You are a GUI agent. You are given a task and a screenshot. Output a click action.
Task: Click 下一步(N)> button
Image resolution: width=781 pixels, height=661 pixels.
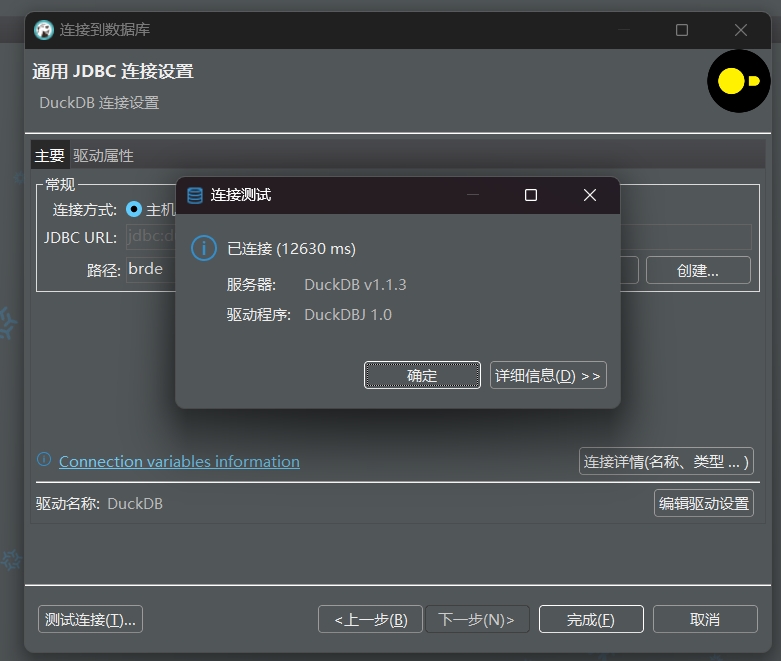pyautogui.click(x=477, y=620)
